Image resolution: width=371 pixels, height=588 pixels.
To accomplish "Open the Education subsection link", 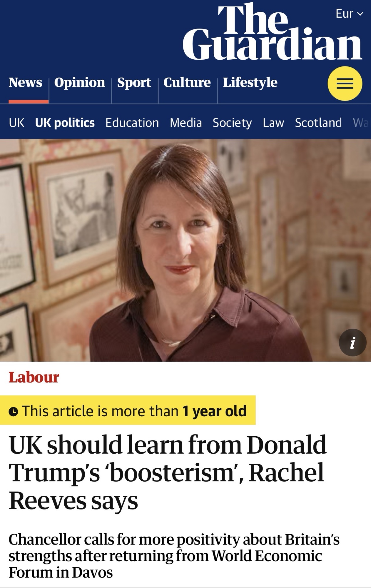I will tap(132, 123).
